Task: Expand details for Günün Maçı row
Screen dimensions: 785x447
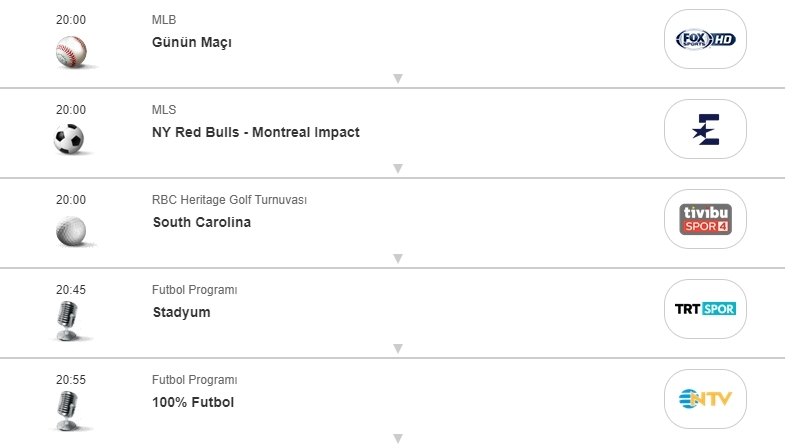Action: [x=397, y=78]
